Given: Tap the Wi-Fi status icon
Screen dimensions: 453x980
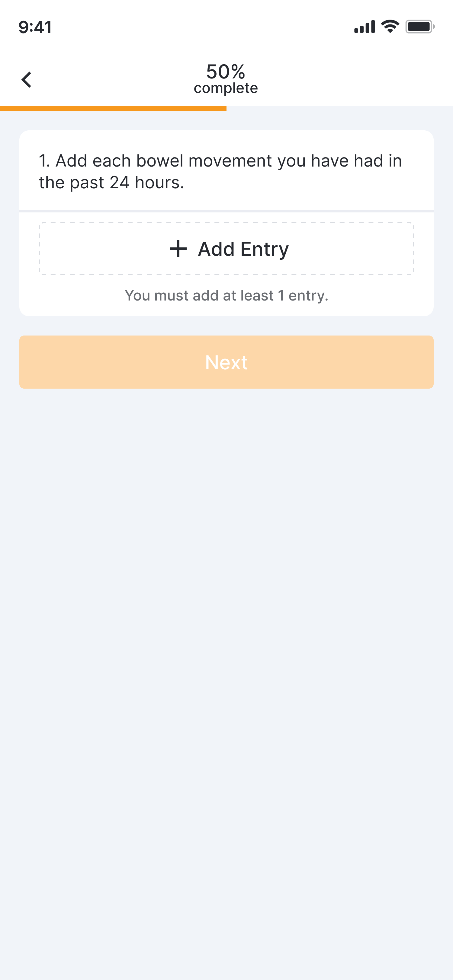Looking at the screenshot, I should (390, 27).
